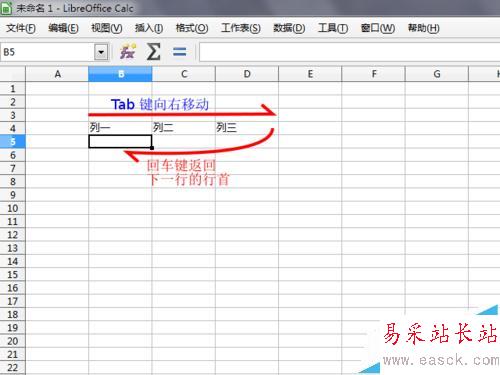Click the Sum sigma icon

pyautogui.click(x=154, y=52)
